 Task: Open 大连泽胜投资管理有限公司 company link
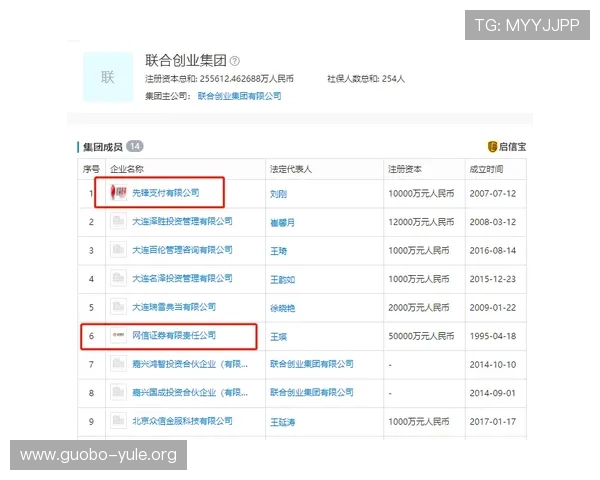[x=182, y=221]
